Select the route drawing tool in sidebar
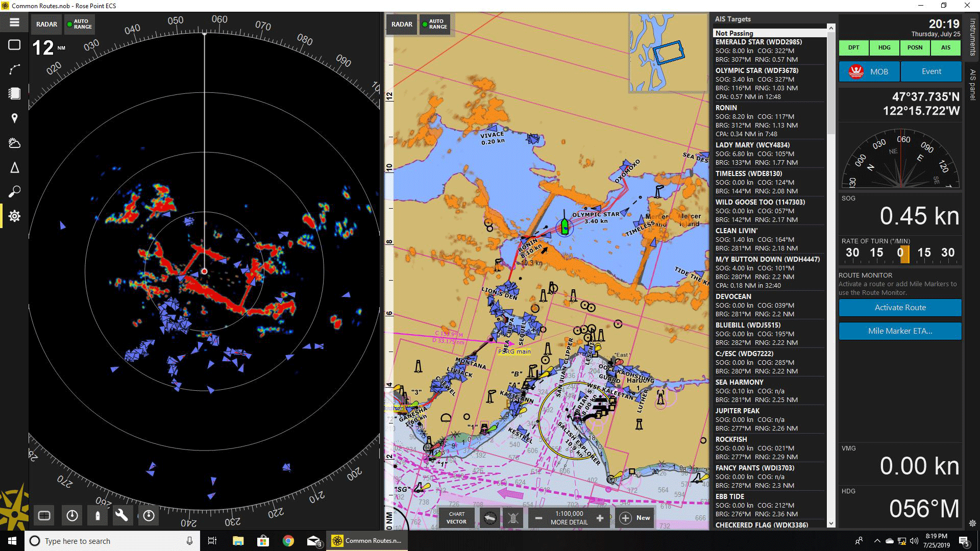 point(14,69)
